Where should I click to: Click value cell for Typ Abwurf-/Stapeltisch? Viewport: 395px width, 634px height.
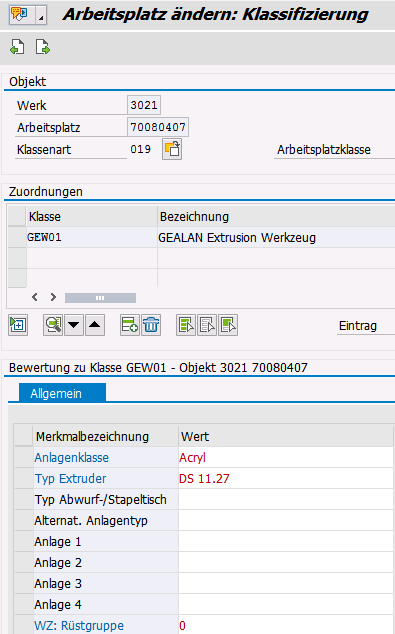(286, 500)
